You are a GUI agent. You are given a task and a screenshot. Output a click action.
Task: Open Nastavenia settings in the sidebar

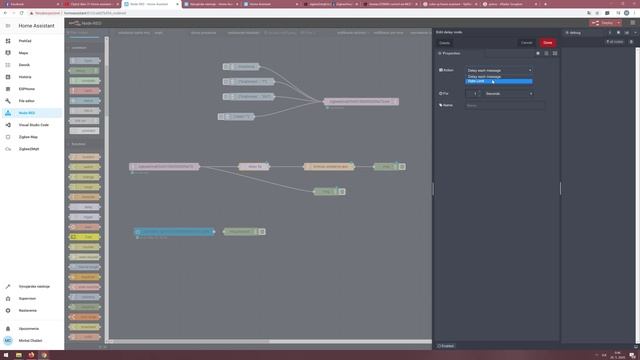coord(32,311)
